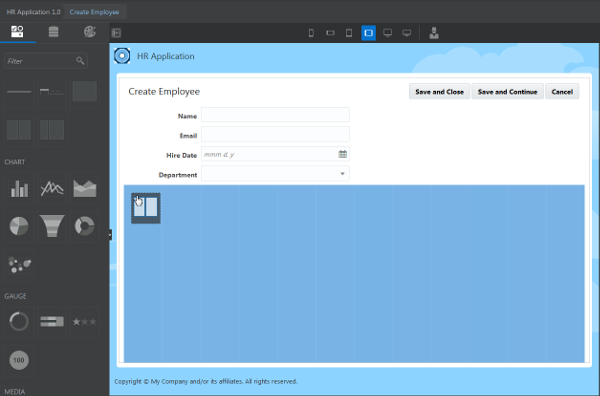Screen dimensions: 600x396
Task: Click the dragged two-column layout thumbnail
Action: click(146, 209)
